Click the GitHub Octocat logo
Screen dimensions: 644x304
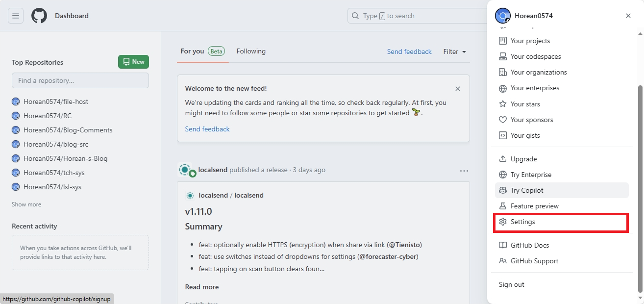point(39,16)
